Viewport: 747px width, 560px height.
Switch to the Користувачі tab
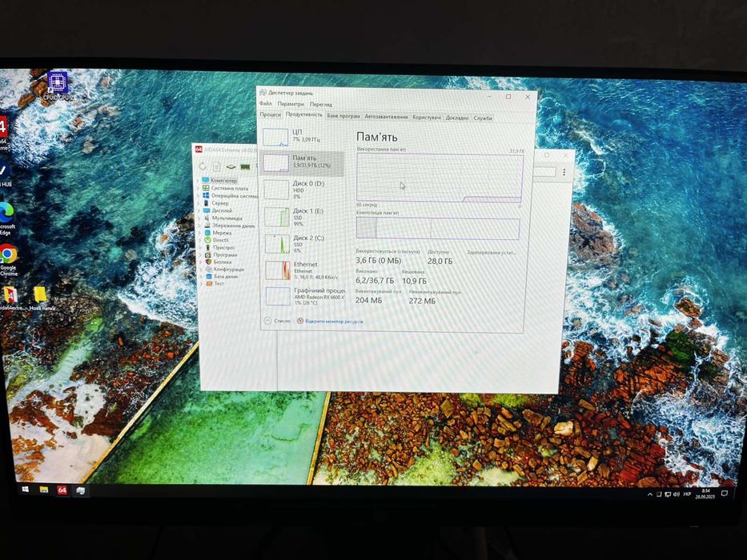[427, 117]
